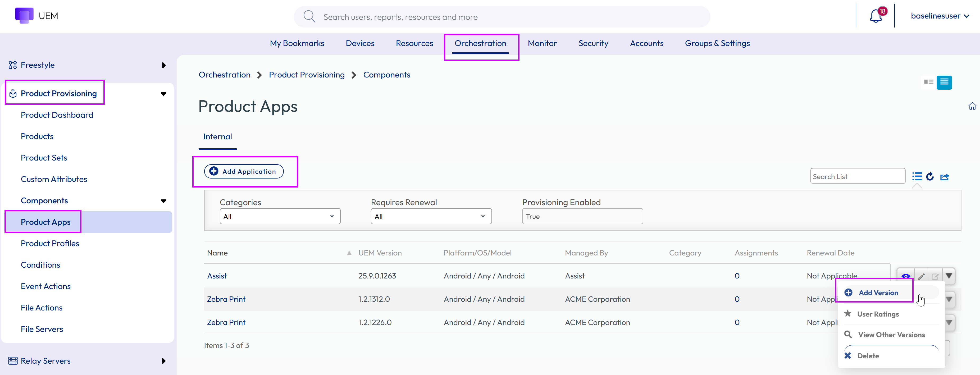Viewport: 980px width, 375px height.
Task: Click the plus icon in Add Application
Action: point(214,171)
